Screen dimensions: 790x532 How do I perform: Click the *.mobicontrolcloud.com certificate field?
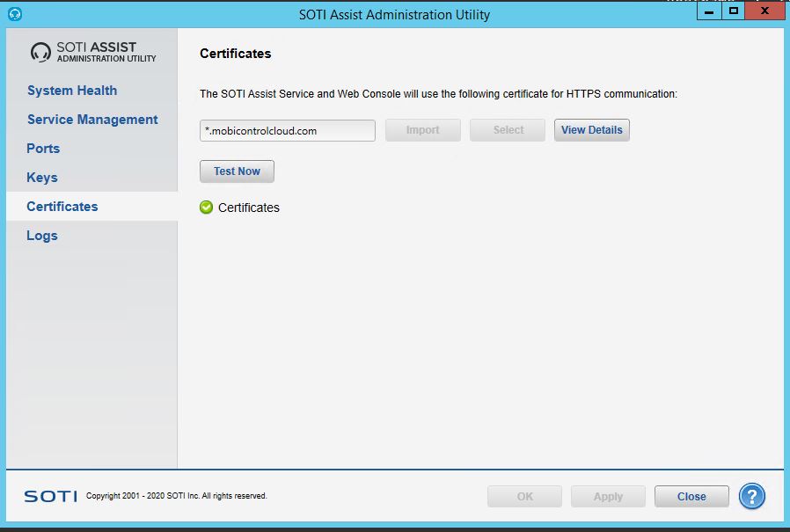[287, 130]
